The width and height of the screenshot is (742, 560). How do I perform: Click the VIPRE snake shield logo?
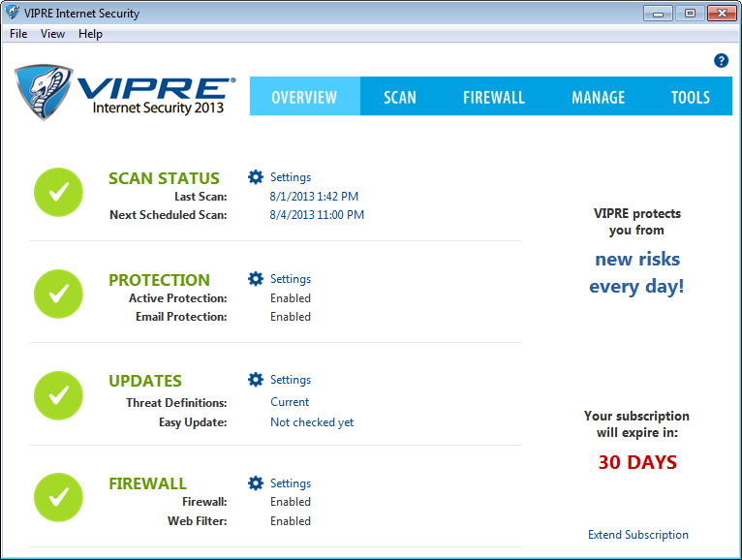[45, 93]
